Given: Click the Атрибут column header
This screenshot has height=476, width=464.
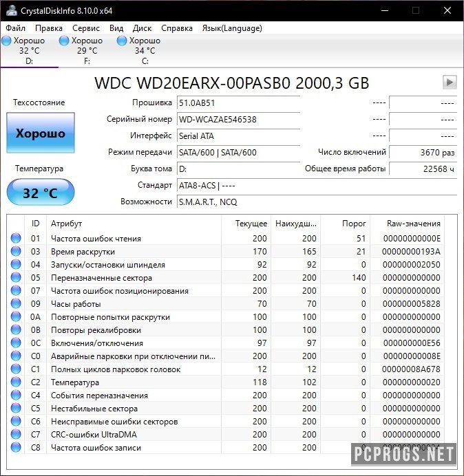Looking at the screenshot, I should pos(134,224).
